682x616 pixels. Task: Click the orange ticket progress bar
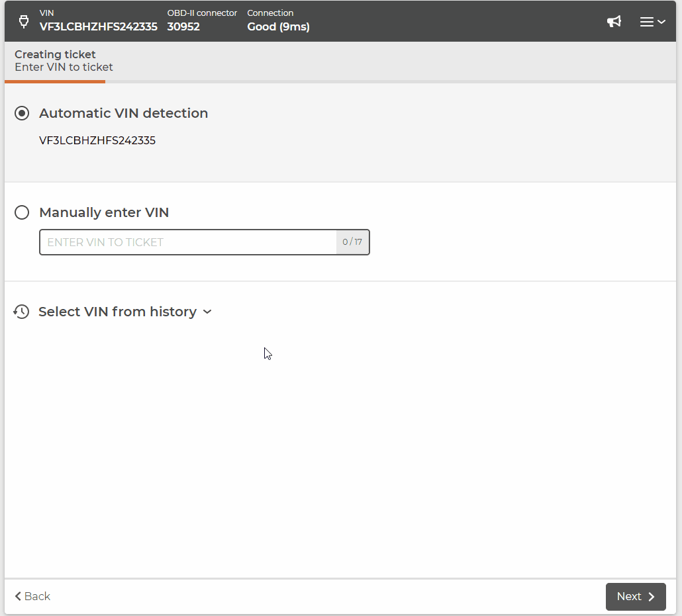tap(54, 82)
